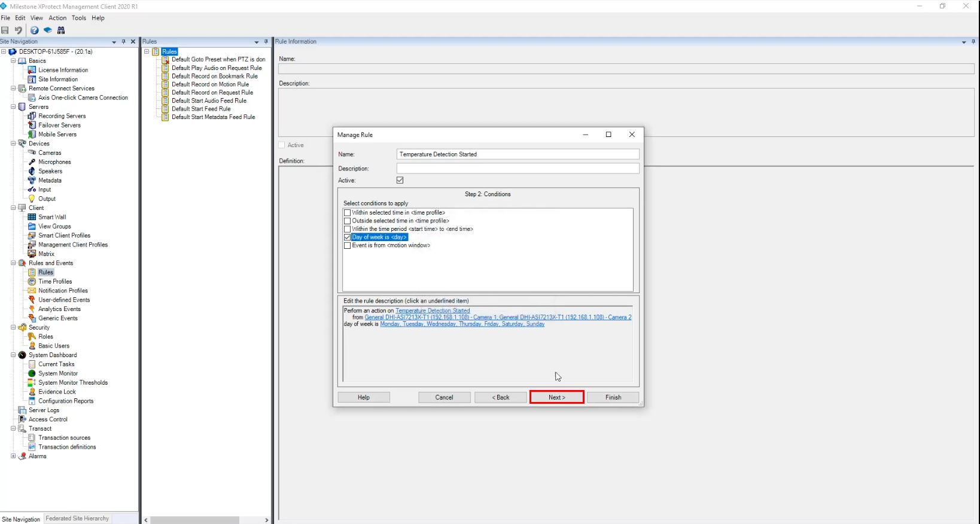This screenshot has width=980, height=524.
Task: Click the Evidence Lock icon
Action: [x=32, y=392]
